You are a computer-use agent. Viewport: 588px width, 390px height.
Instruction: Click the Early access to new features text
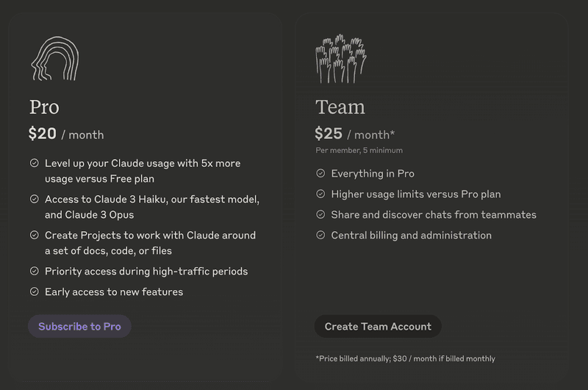point(114,292)
